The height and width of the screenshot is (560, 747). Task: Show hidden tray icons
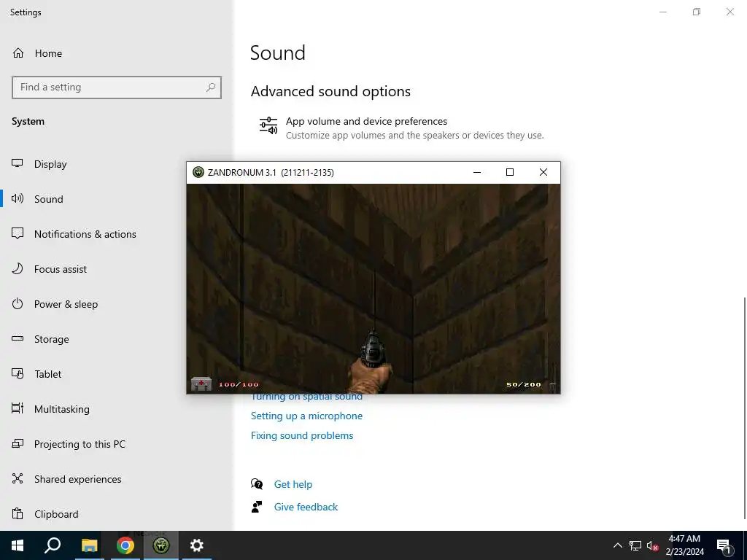[617, 545]
